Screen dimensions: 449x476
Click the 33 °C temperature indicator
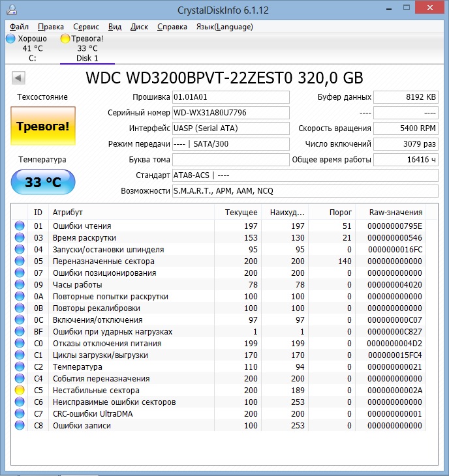[42, 182]
